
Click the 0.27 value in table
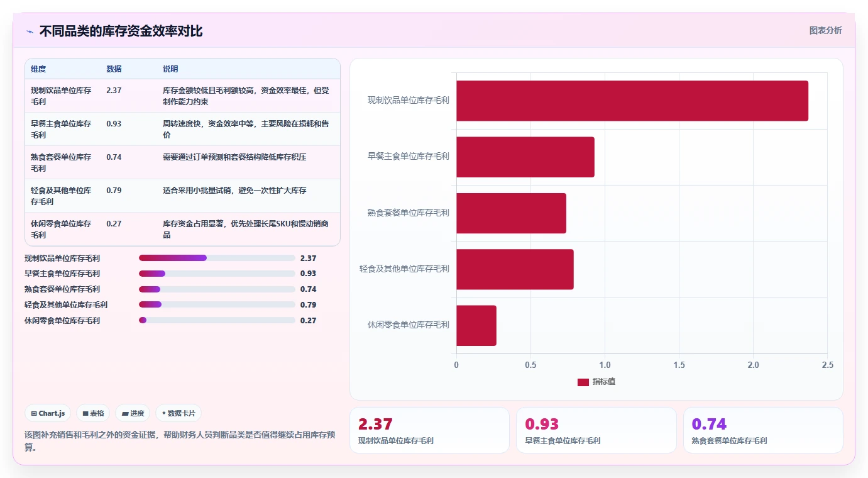(x=114, y=224)
